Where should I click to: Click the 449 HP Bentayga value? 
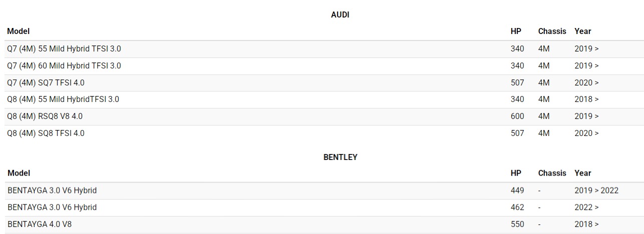(x=517, y=190)
